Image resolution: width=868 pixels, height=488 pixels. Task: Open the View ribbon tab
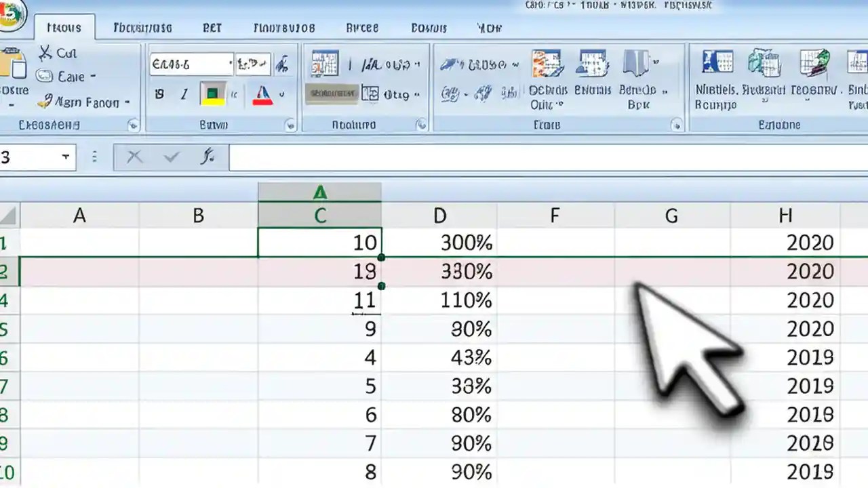(490, 28)
